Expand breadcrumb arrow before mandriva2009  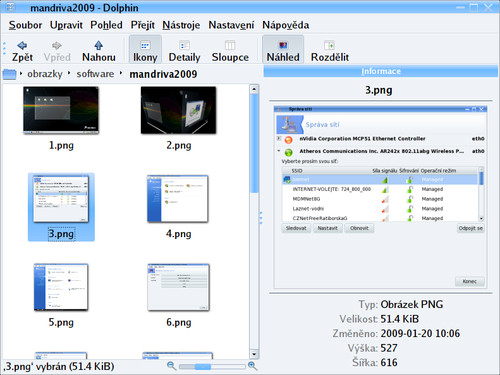(121, 73)
